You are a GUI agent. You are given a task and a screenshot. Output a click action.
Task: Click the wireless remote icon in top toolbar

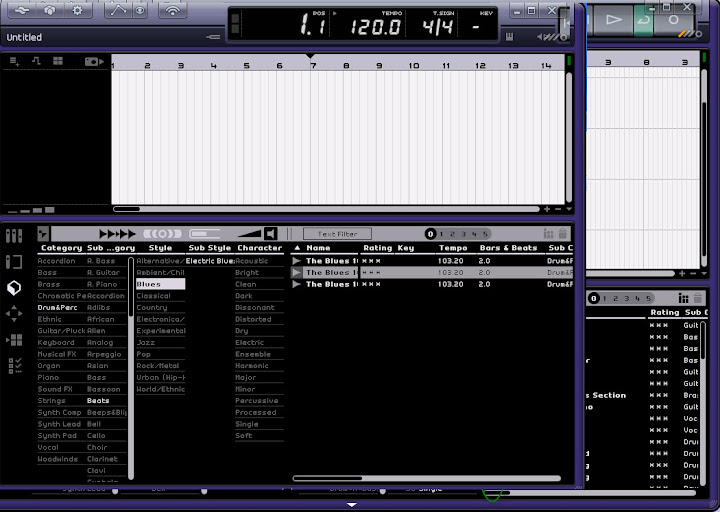coord(174,11)
